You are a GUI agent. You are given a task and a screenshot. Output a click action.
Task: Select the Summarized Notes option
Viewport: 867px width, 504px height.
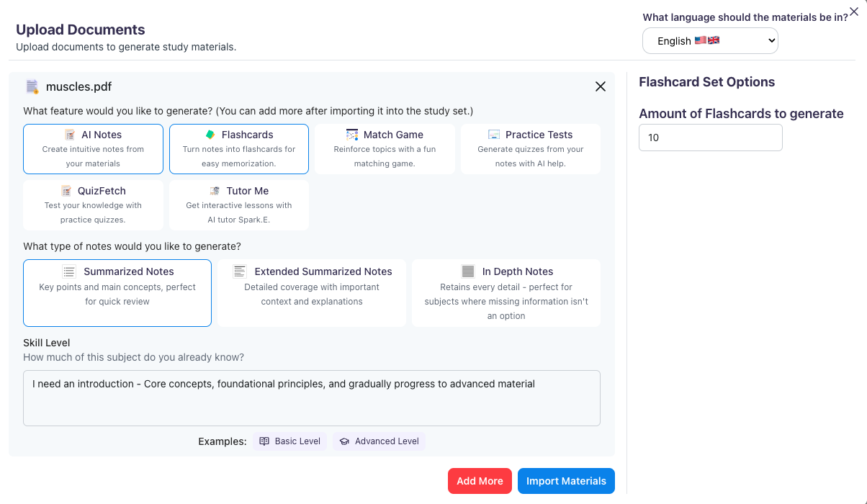coord(117,292)
